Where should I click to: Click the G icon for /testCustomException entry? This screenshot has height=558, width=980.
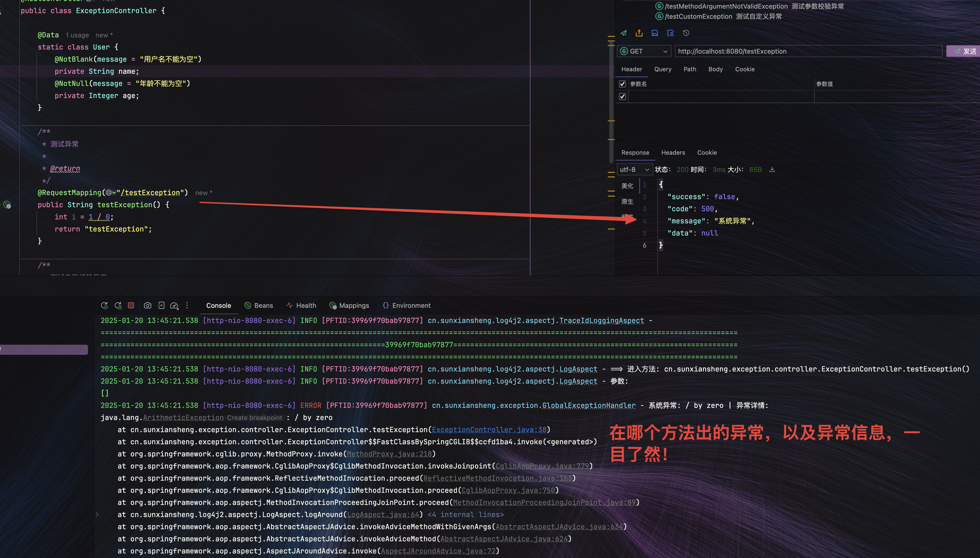[659, 16]
